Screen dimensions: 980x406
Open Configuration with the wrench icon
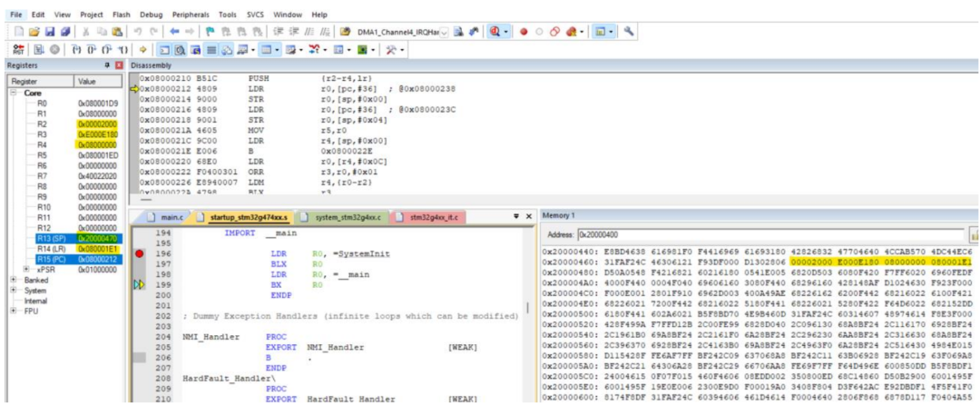(x=630, y=31)
